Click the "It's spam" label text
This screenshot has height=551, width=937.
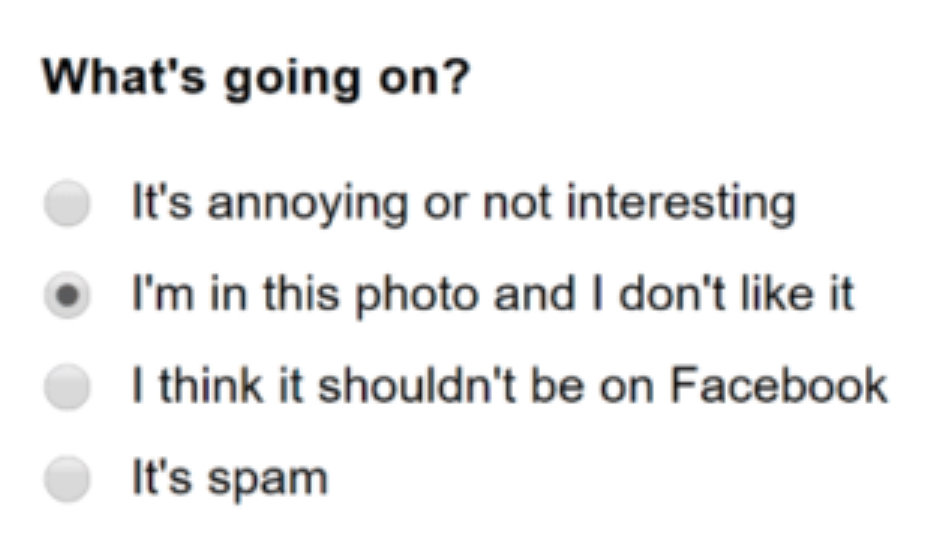coord(229,479)
